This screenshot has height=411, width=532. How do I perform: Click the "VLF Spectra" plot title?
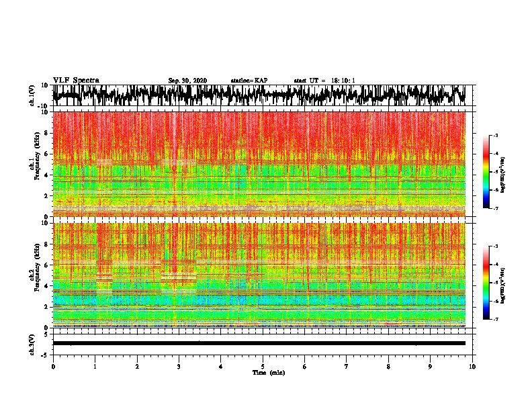point(76,81)
